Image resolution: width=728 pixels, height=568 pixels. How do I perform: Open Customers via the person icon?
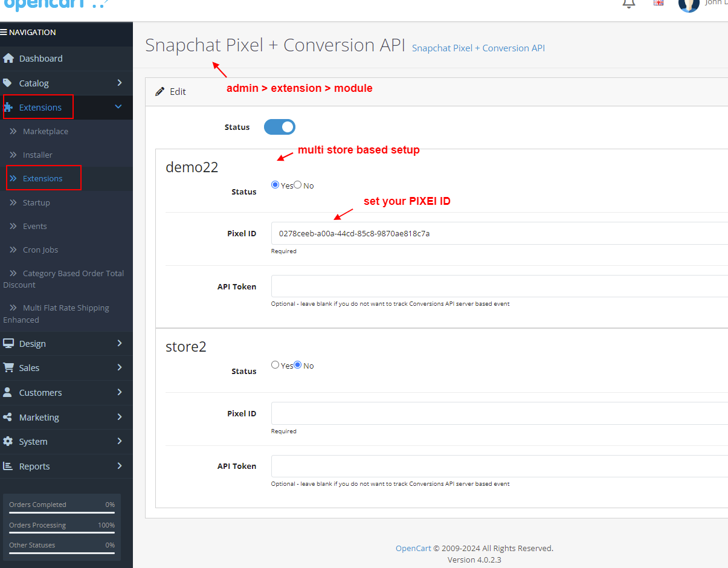tap(13, 392)
